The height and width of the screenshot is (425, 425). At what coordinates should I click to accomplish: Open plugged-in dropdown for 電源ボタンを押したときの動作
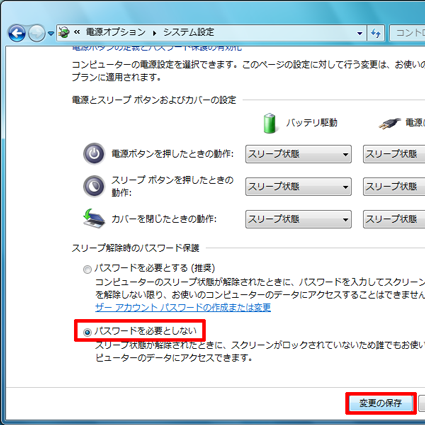click(394, 154)
